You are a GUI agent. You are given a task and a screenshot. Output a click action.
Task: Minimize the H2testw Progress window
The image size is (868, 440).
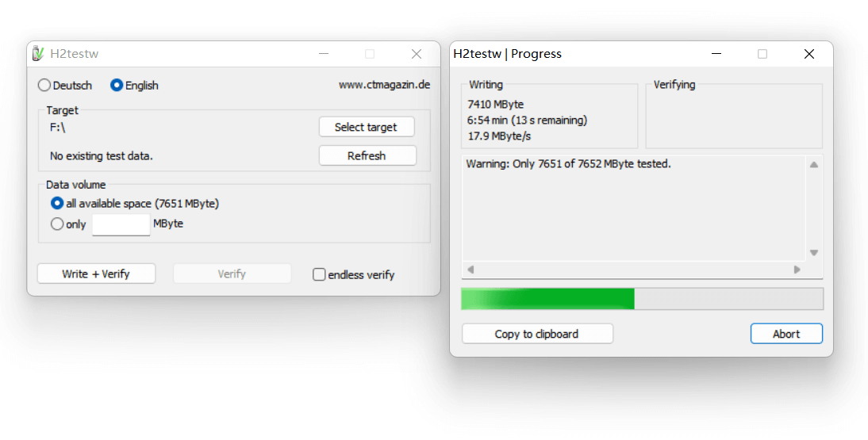pyautogui.click(x=716, y=54)
